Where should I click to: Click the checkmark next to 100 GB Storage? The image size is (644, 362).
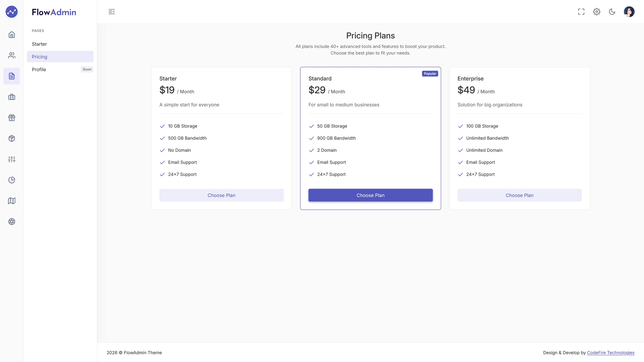point(461,126)
